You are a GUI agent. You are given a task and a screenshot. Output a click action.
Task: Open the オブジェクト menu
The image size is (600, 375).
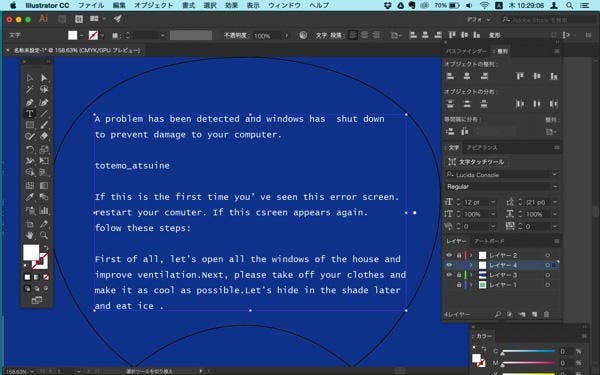(153, 5)
